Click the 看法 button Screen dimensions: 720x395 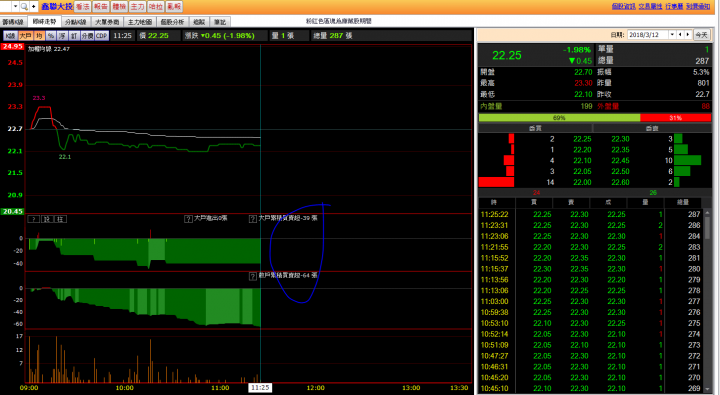tap(83, 6)
